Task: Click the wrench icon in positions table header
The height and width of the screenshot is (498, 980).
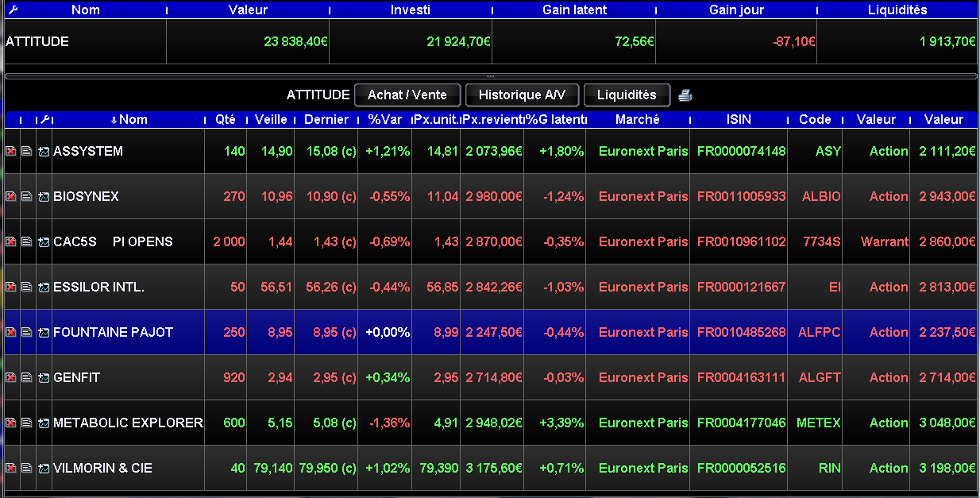Action: click(44, 119)
